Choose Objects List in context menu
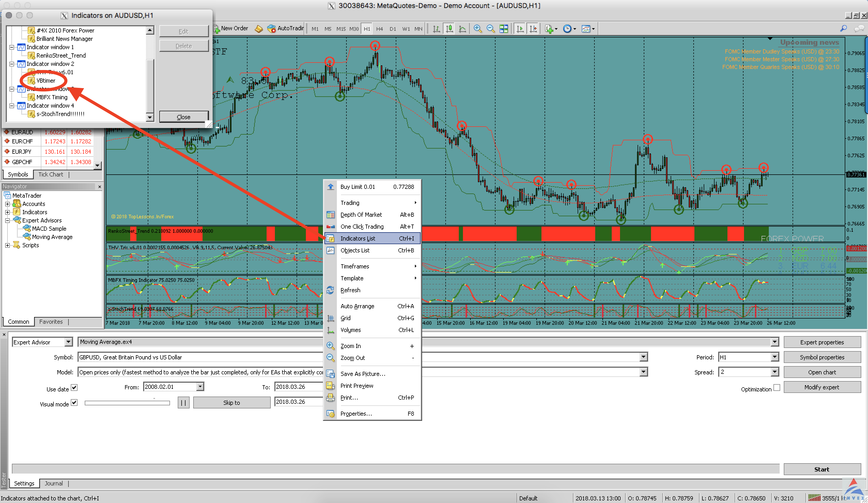This screenshot has width=868, height=503. point(372,250)
